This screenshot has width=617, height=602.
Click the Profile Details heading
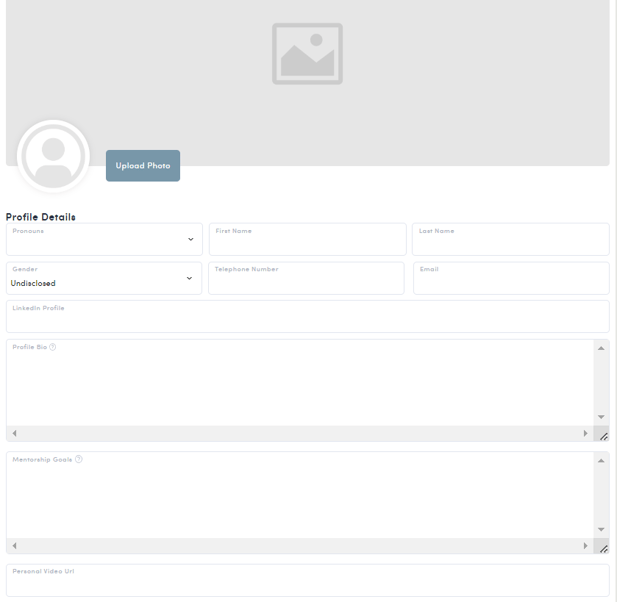coord(41,217)
